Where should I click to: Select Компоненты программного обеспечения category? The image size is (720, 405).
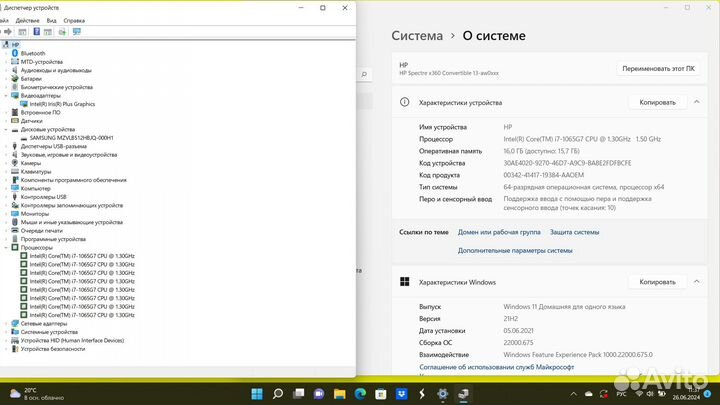tap(73, 180)
